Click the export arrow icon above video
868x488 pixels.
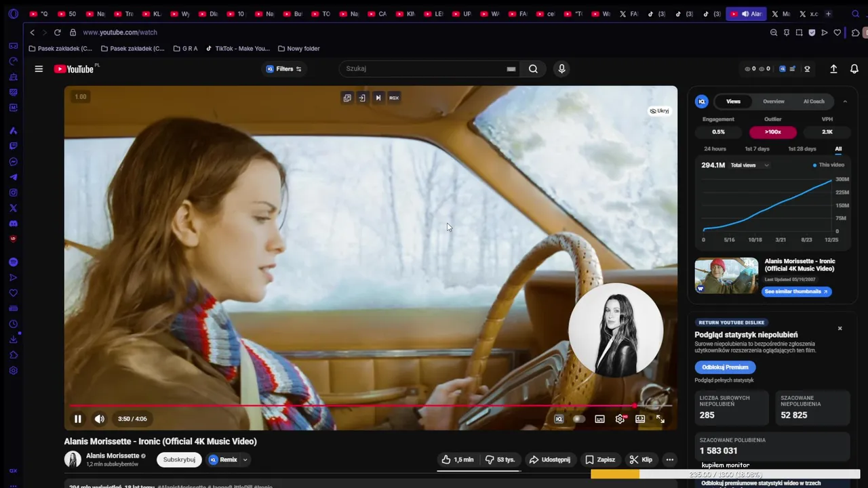click(x=362, y=98)
